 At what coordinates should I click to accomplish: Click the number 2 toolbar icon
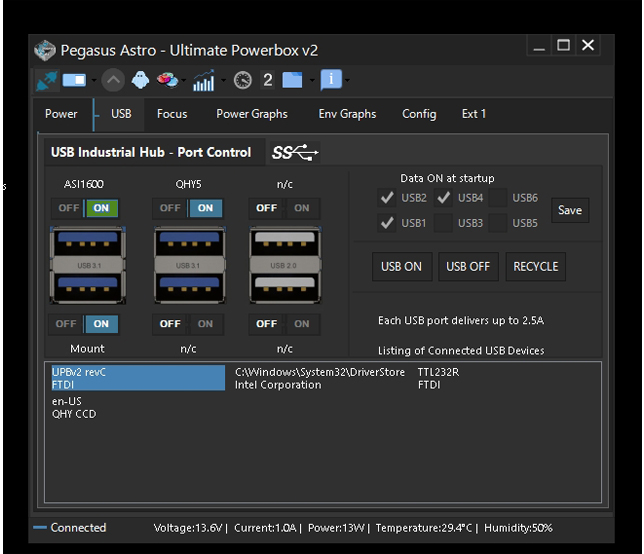(268, 80)
